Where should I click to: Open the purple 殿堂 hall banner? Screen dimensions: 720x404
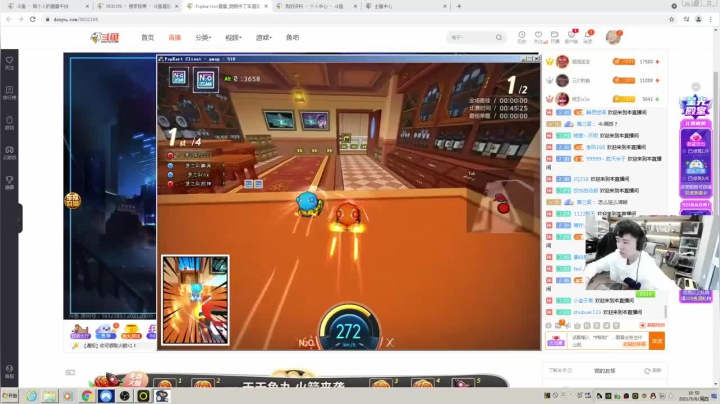pyautogui.click(x=696, y=106)
